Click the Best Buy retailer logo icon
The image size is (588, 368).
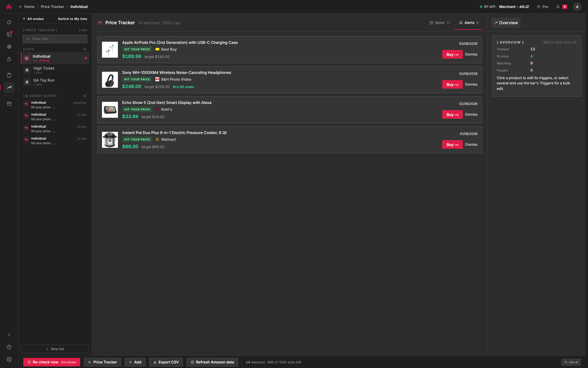click(x=157, y=49)
